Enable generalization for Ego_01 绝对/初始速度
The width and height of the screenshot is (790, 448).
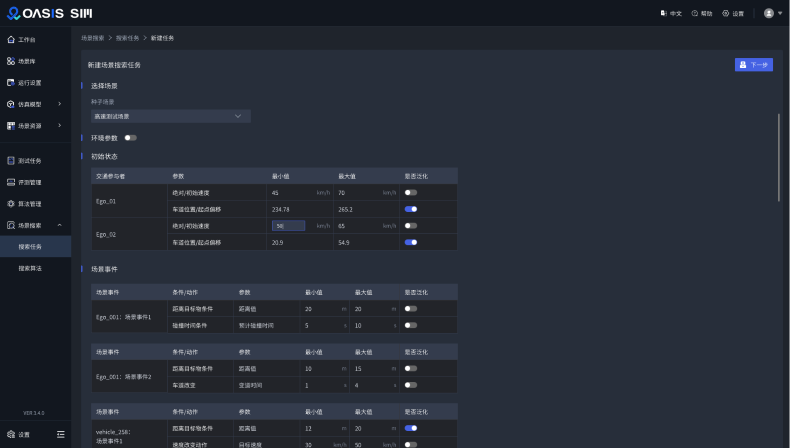411,192
